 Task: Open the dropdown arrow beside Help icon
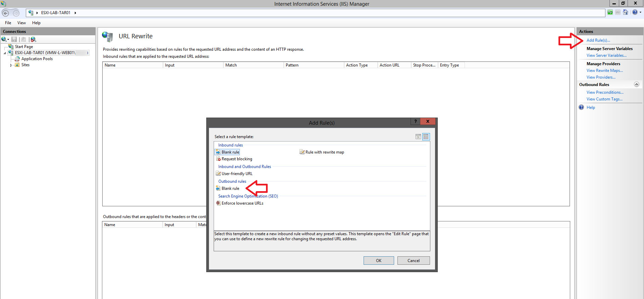tap(640, 12)
